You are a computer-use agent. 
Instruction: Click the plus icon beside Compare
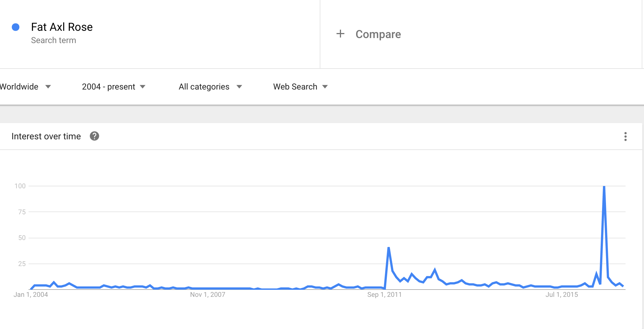coord(340,34)
